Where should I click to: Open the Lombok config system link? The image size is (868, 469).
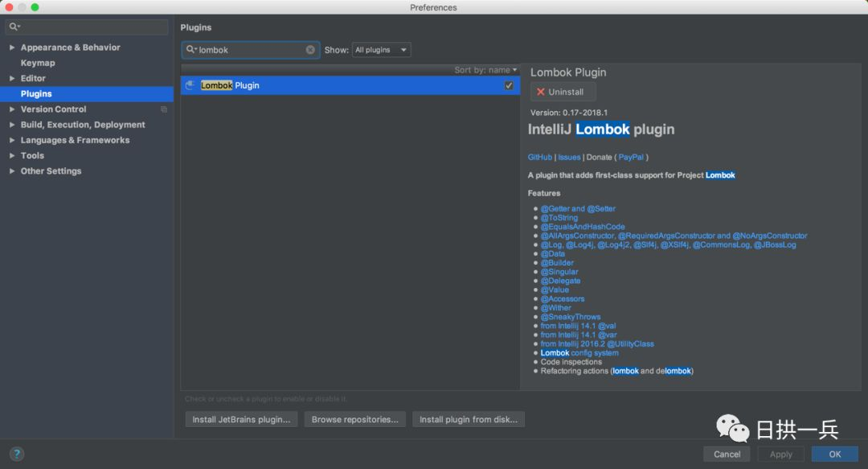pyautogui.click(x=579, y=353)
